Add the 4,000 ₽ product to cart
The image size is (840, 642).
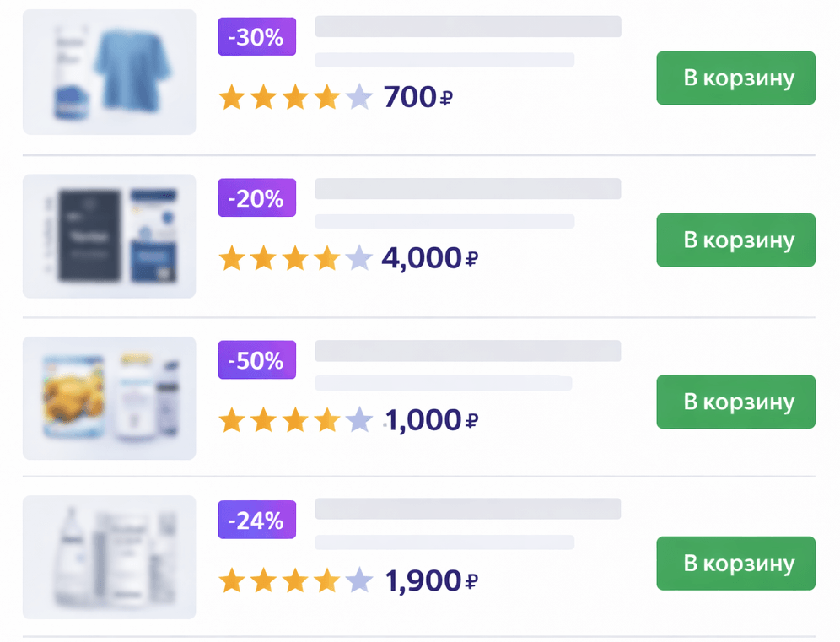(735, 240)
